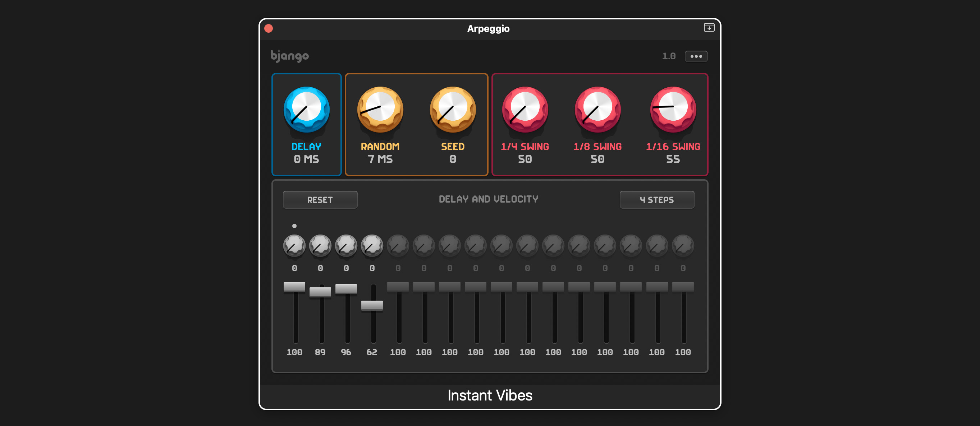Viewport: 980px width, 426px height.
Task: Click the seventh step velocity fader
Action: [450, 287]
